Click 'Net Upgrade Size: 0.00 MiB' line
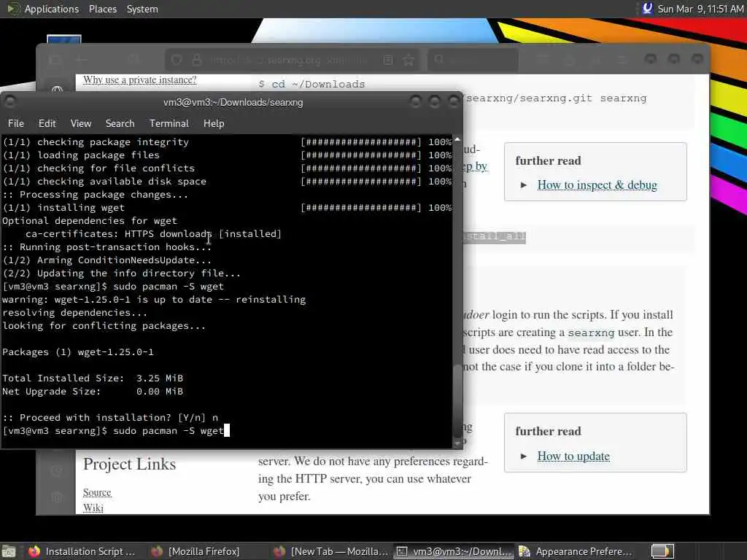The width and height of the screenshot is (747, 560). coord(93,392)
